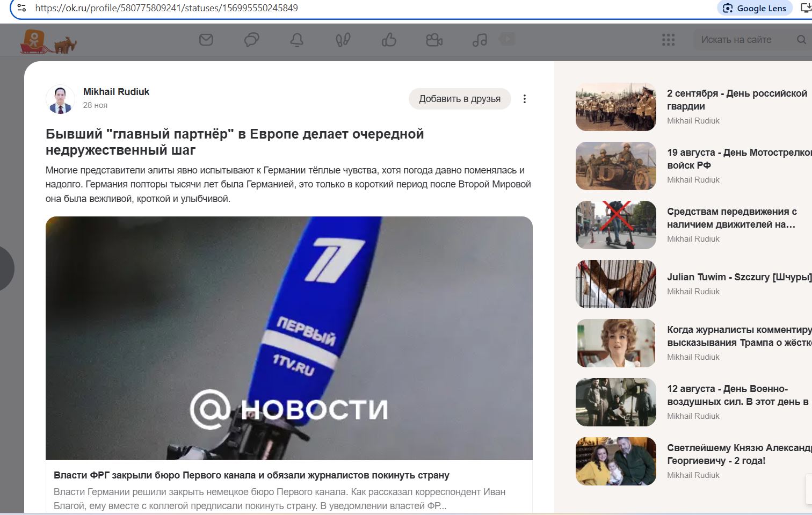Click the install app icon in address bar

806,8
